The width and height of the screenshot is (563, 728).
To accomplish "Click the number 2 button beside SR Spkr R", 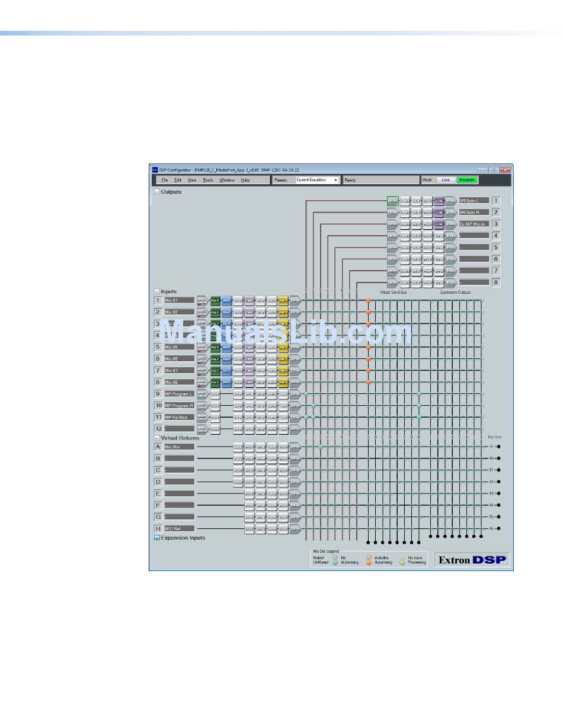I will pos(496,212).
